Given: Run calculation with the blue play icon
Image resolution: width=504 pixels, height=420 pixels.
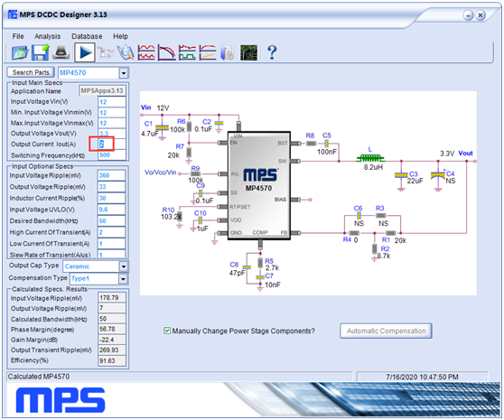Looking at the screenshot, I should 85,52.
